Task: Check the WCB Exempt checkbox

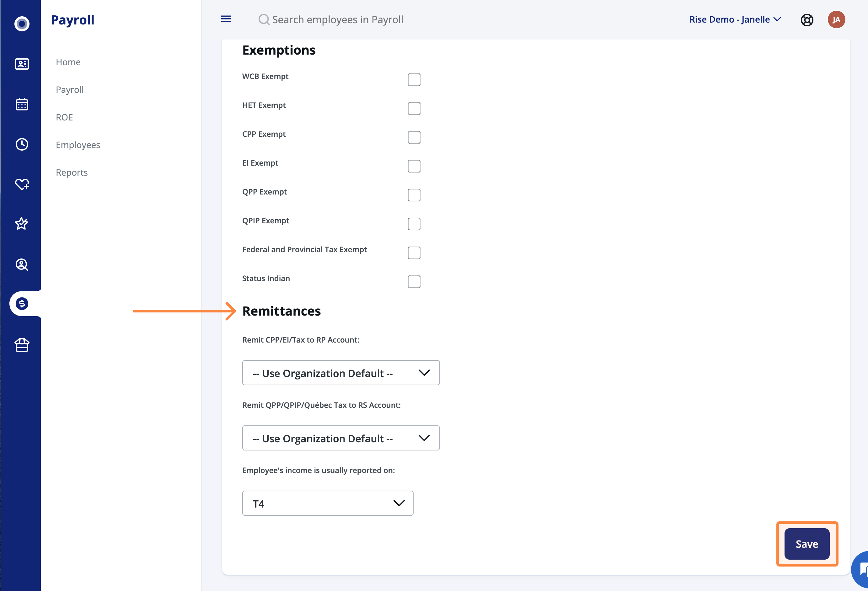Action: [414, 80]
